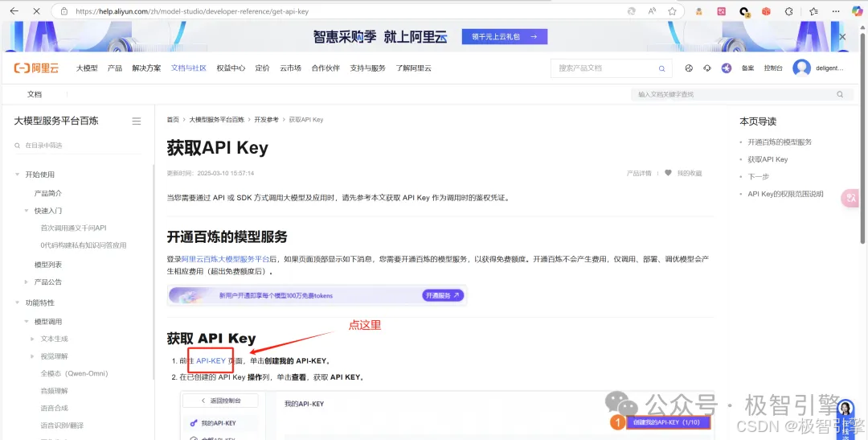Expand the 产品公告 tree node
Screen dimensions: 868x440
pyautogui.click(x=27, y=282)
